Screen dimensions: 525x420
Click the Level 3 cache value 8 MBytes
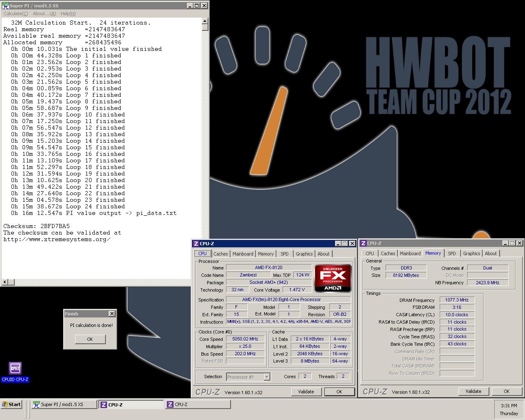coord(310,361)
